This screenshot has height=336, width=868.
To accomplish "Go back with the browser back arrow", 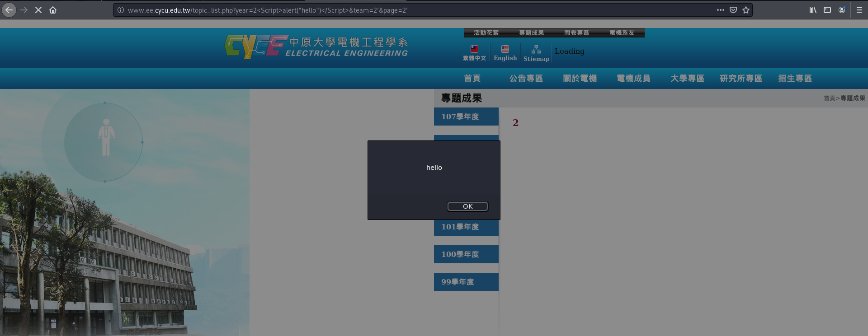I will pyautogui.click(x=9, y=10).
